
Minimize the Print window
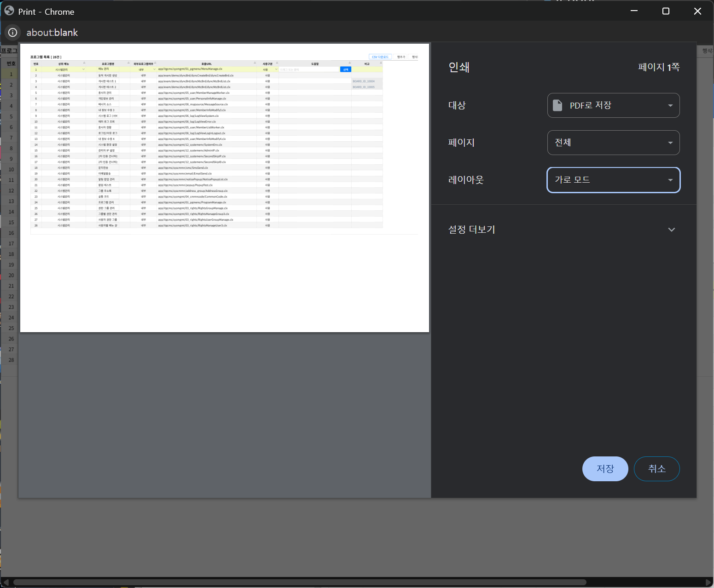634,11
